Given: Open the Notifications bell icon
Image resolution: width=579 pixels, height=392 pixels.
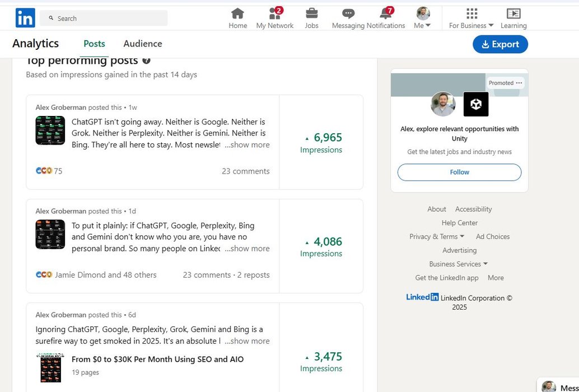Looking at the screenshot, I should [x=385, y=13].
